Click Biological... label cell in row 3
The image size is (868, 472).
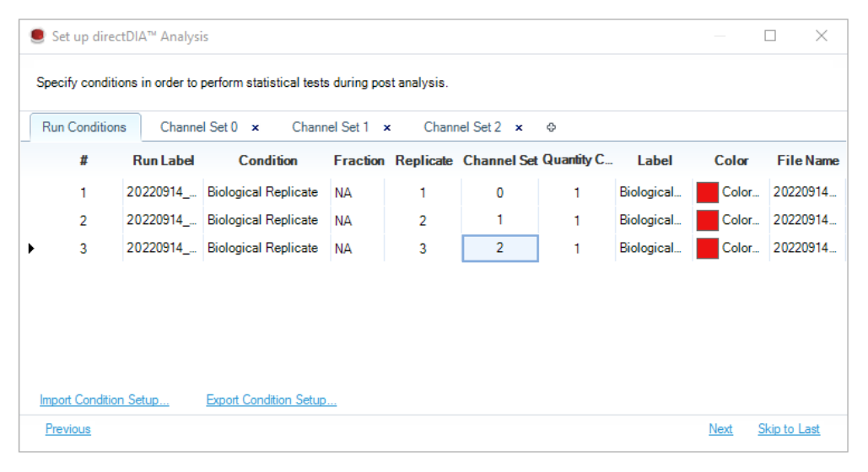coord(654,249)
